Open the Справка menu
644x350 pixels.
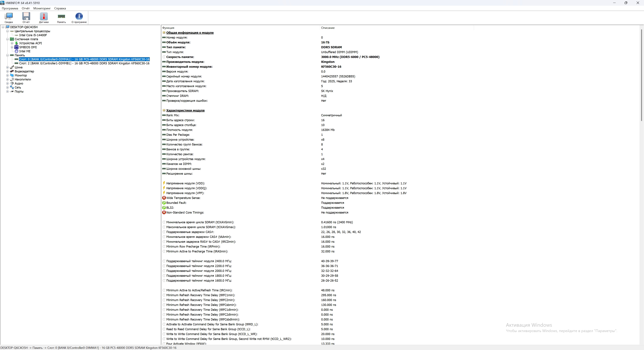[60, 8]
